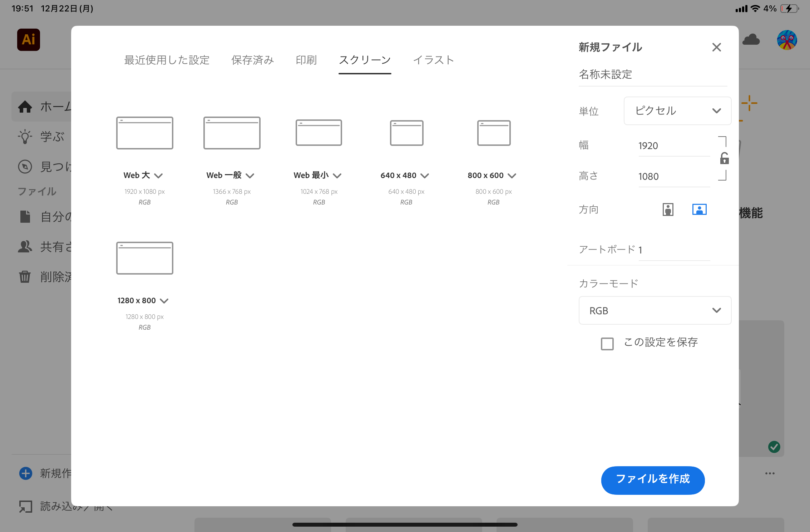
Task: Click the Learn lightbulb icon
Action: pyautogui.click(x=25, y=137)
